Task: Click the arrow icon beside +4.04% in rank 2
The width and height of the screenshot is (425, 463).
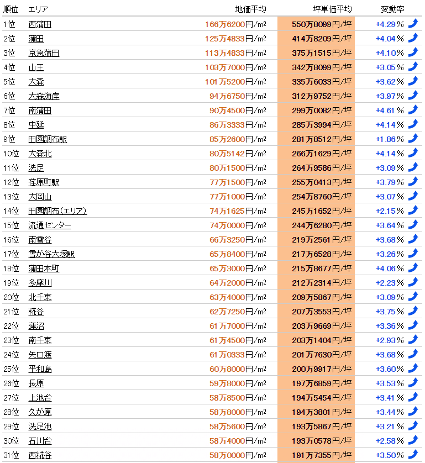Action: [413, 38]
